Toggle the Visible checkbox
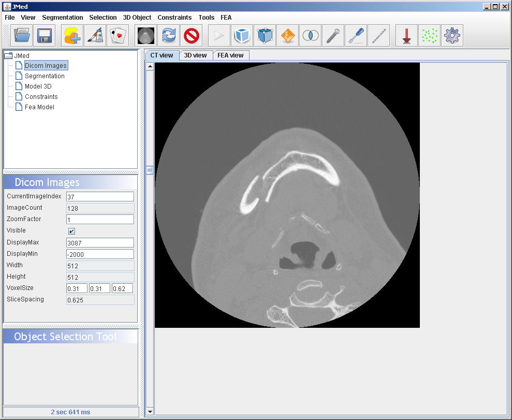 71,231
